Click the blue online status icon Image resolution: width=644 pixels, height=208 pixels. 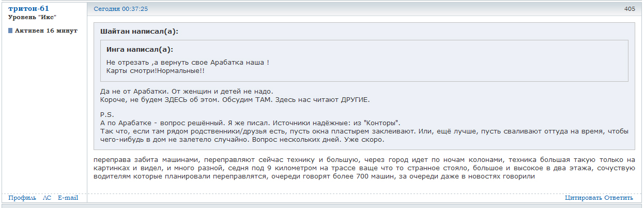(10, 31)
